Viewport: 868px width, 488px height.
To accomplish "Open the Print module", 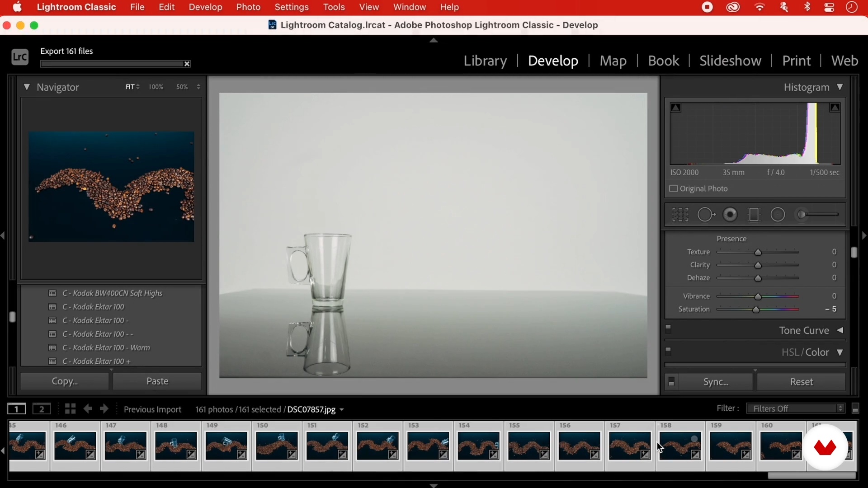I will click(796, 61).
